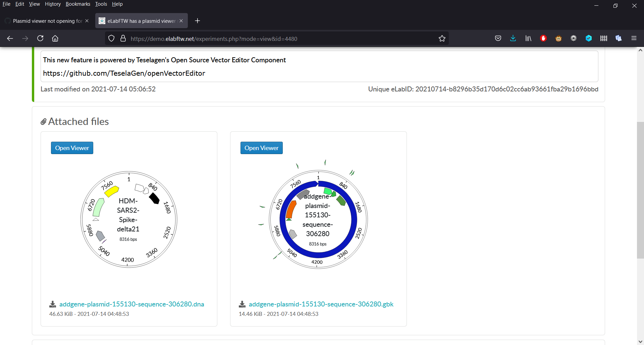Image resolution: width=644 pixels, height=345 pixels.
Task: Switch to the 'Plasmid viewer not opening' tab
Action: point(47,20)
